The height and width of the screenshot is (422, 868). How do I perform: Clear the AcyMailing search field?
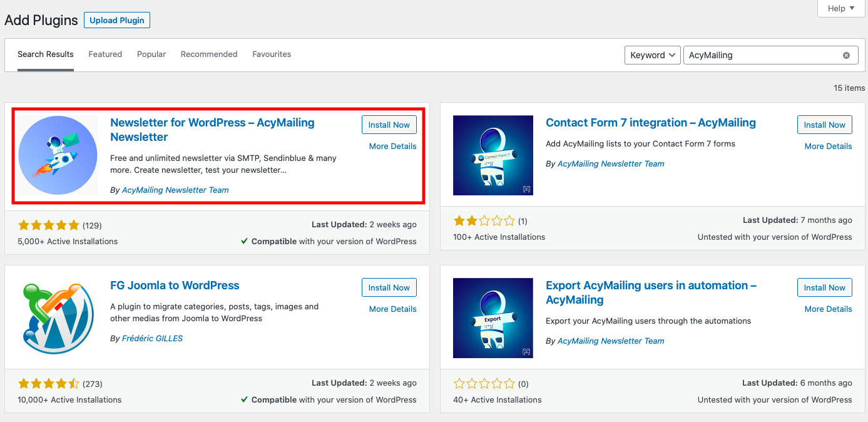click(x=846, y=55)
